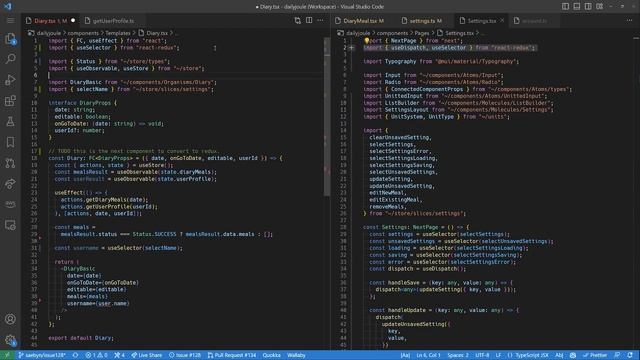Open the Search view in activity bar
Viewport: 640px width, 360px height.
click(x=10, y=59)
